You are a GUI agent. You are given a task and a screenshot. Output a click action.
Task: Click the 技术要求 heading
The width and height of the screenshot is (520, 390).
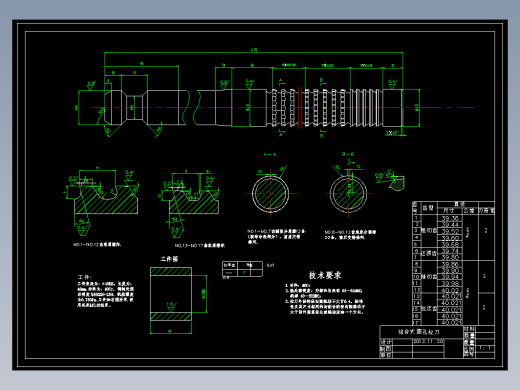pos(325,275)
